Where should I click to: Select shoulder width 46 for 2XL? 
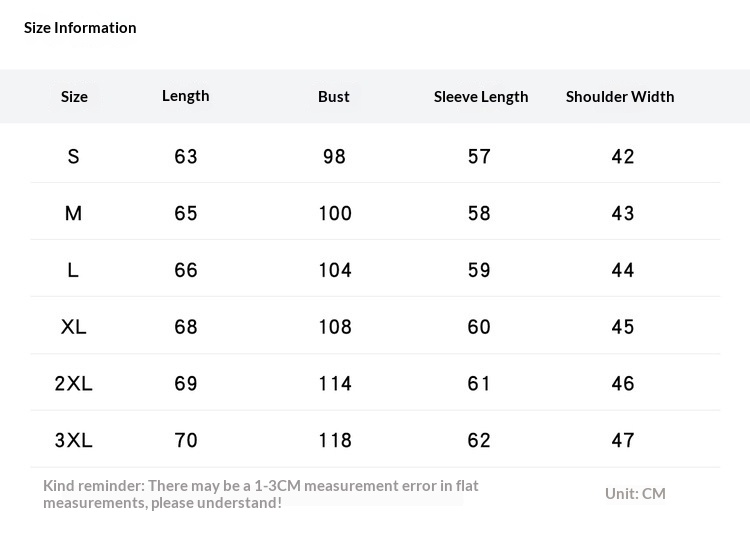tap(623, 383)
